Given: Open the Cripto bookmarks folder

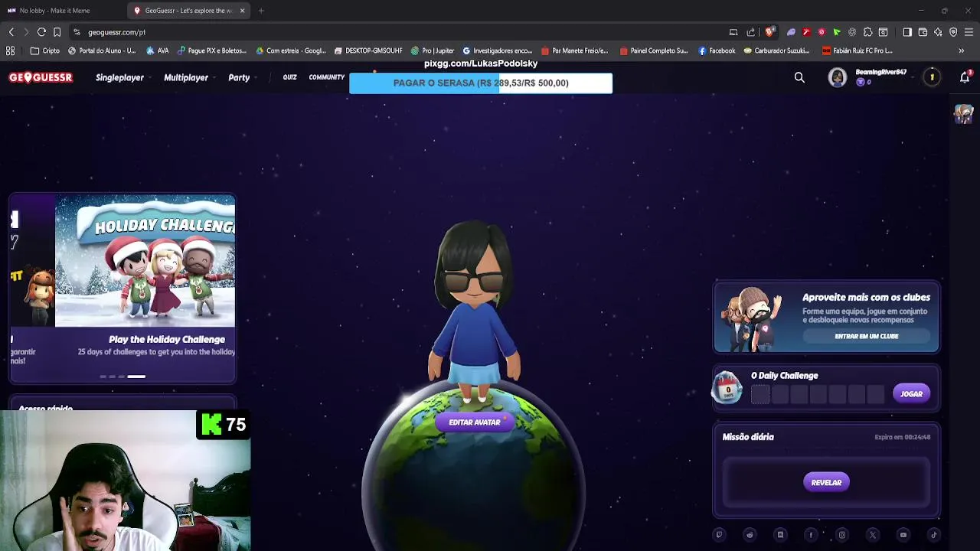Looking at the screenshot, I should tap(45, 51).
